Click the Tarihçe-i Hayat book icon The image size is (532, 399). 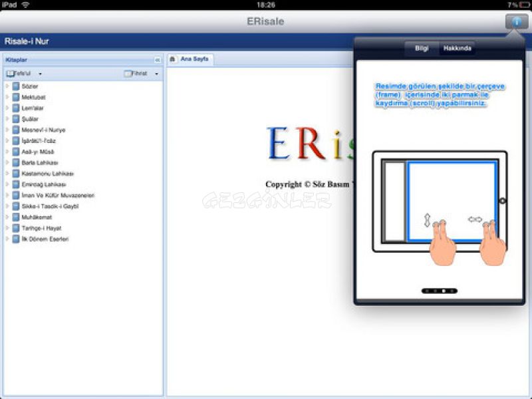pos(16,228)
